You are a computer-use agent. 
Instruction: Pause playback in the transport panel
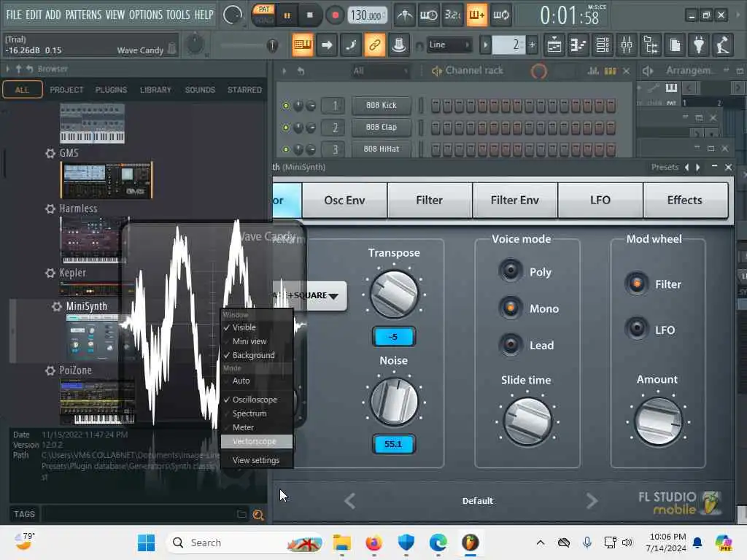click(x=287, y=16)
